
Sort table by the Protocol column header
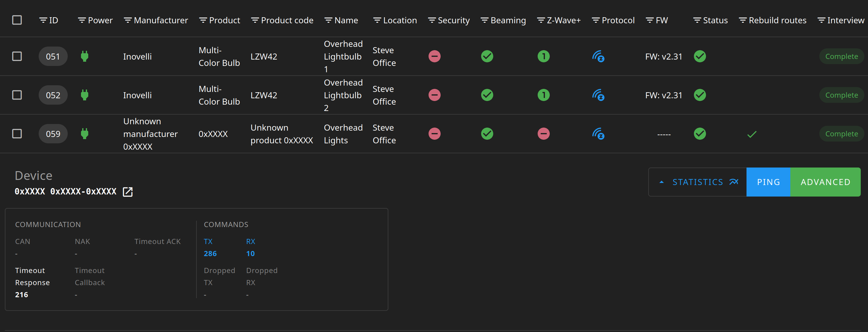[x=618, y=21]
